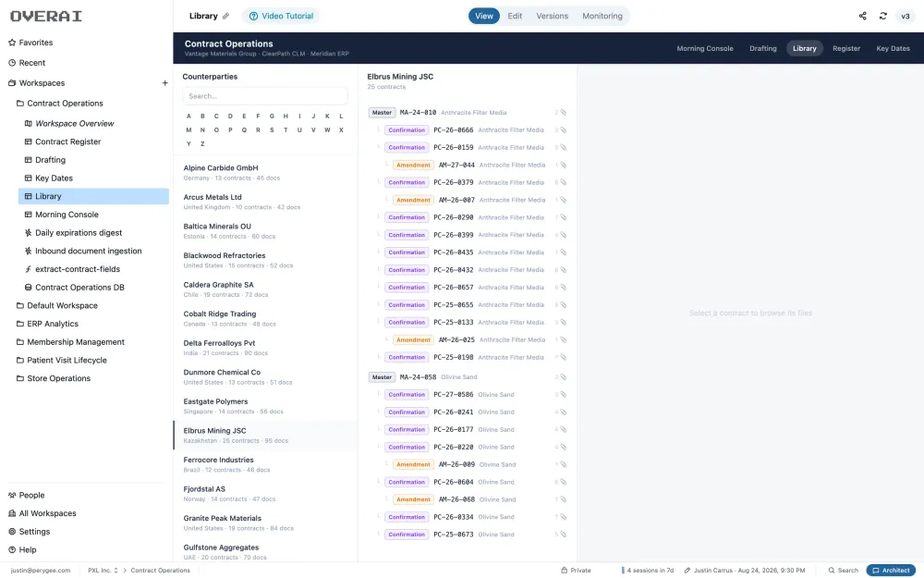The width and height of the screenshot is (924, 578).
Task: Open the extract-contract-fields function
Action: click(78, 269)
